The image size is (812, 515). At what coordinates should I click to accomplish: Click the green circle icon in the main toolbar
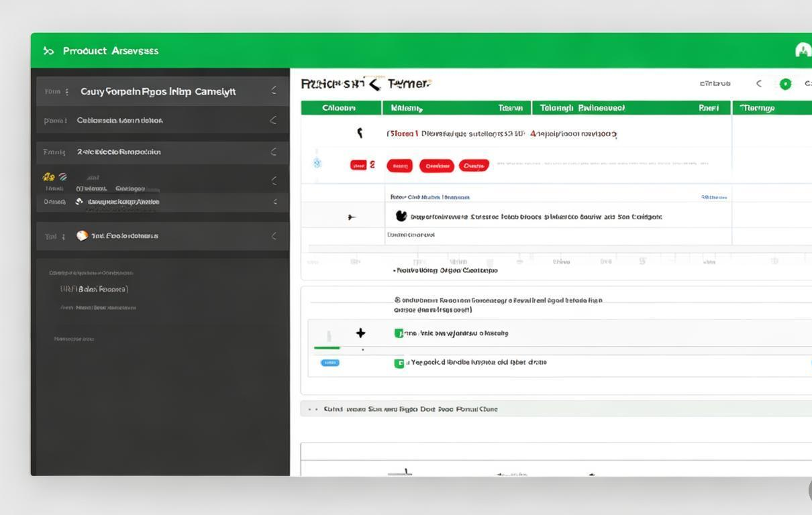point(785,84)
